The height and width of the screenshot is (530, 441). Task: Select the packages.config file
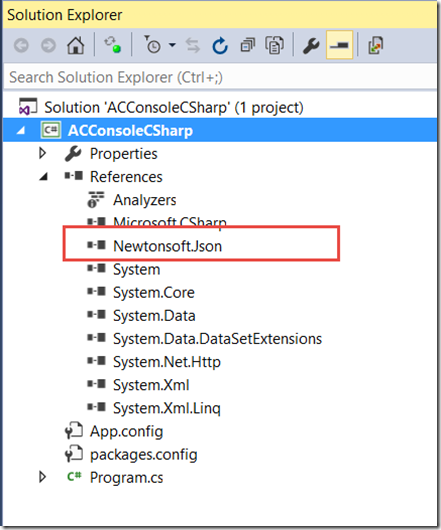(143, 454)
